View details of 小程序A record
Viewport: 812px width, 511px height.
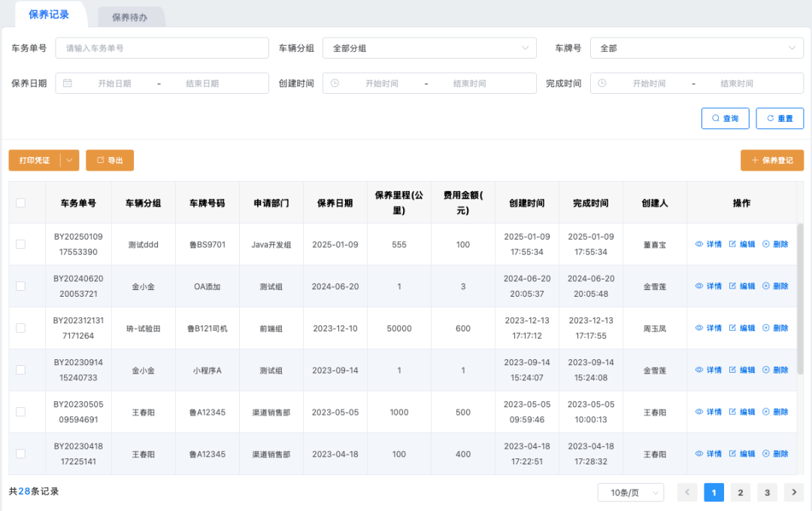click(x=708, y=370)
